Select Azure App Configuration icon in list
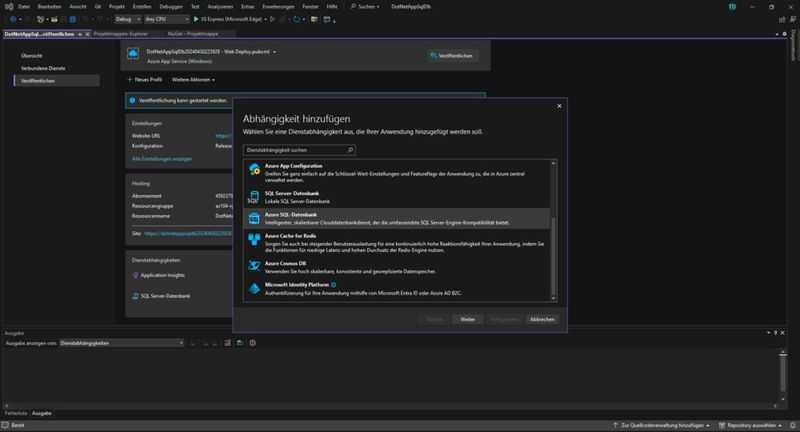This screenshot has height=432, width=800. point(254,169)
